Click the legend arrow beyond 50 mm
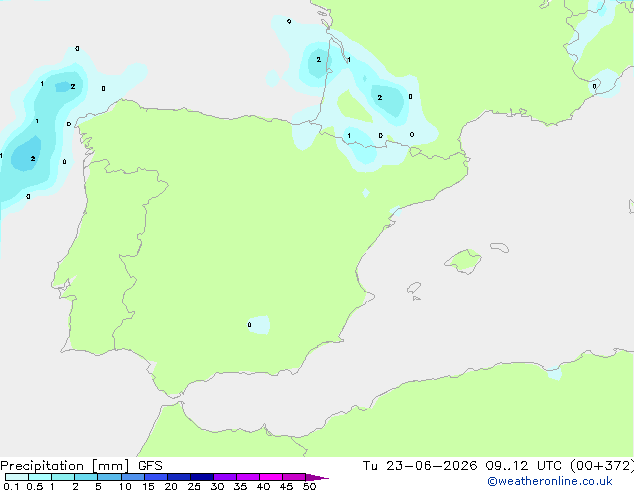 pyautogui.click(x=317, y=477)
